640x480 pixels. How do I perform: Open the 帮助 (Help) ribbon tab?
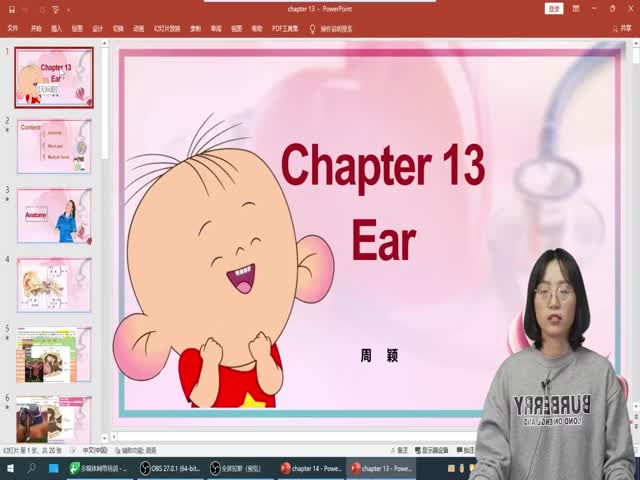point(257,29)
